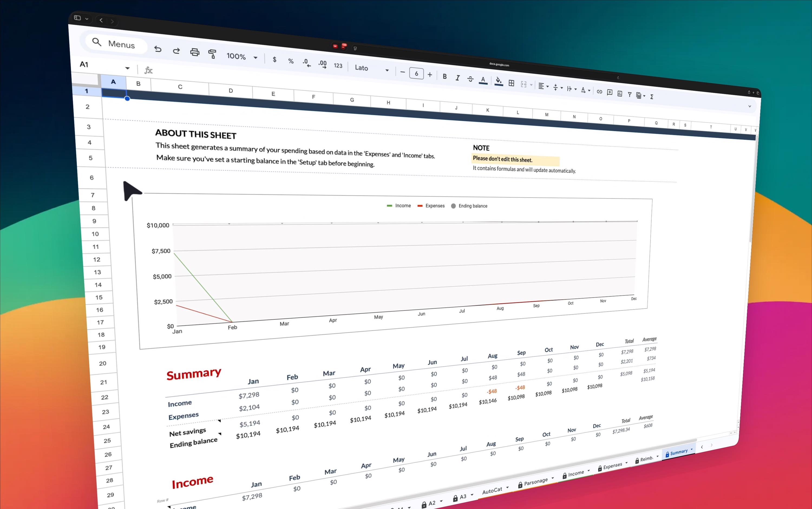Click the Functions sigma icon
Image resolution: width=812 pixels, height=509 pixels.
(652, 97)
